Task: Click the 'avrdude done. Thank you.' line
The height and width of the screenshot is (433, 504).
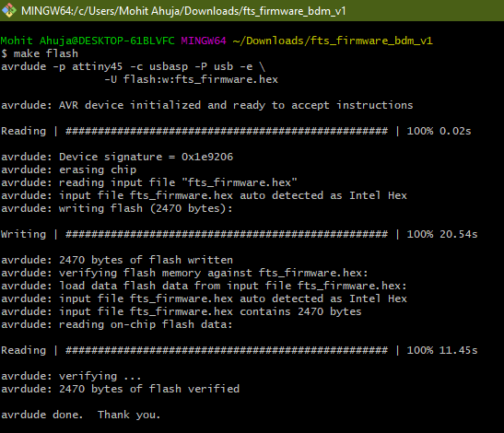Action: [x=81, y=415]
